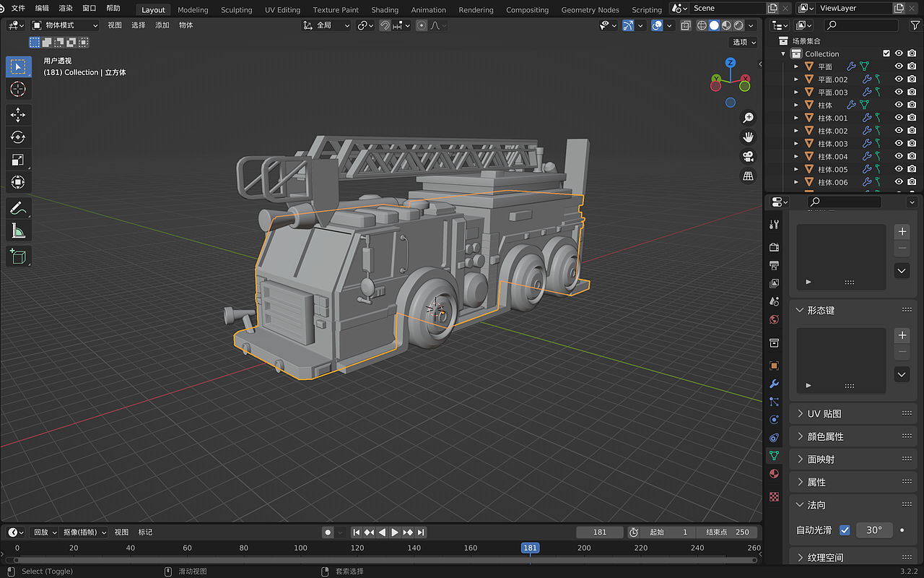Select the Add Cube tool
The width and height of the screenshot is (924, 578).
18,256
